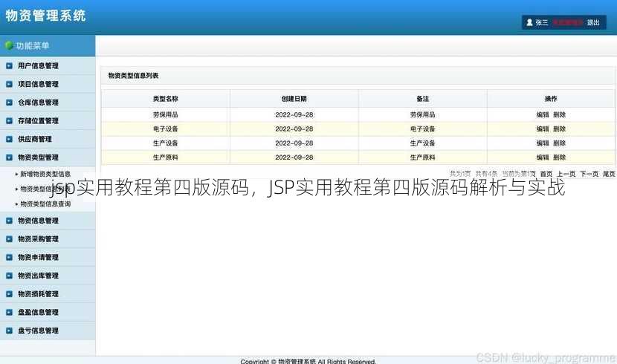
Task: Click 电子设备 in 备注 column
Action: (423, 129)
